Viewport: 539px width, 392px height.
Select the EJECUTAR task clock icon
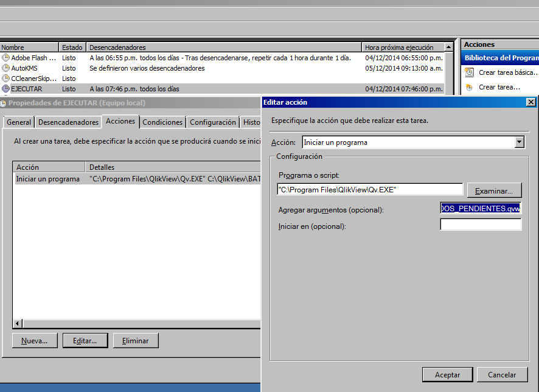coord(5,88)
